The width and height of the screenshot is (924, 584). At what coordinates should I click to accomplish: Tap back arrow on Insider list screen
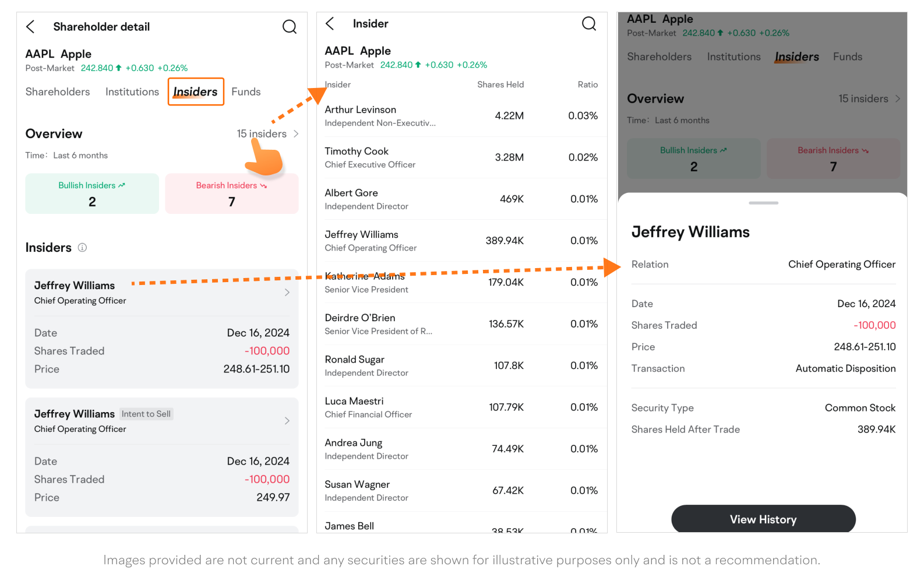[330, 24]
